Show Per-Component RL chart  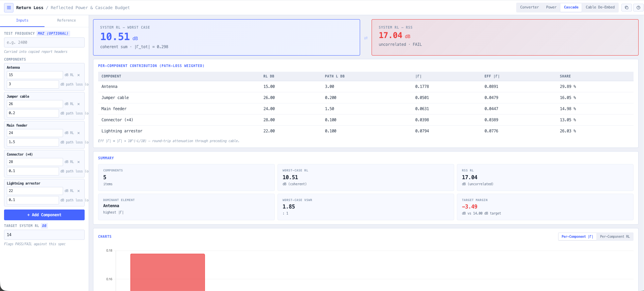coord(615,237)
